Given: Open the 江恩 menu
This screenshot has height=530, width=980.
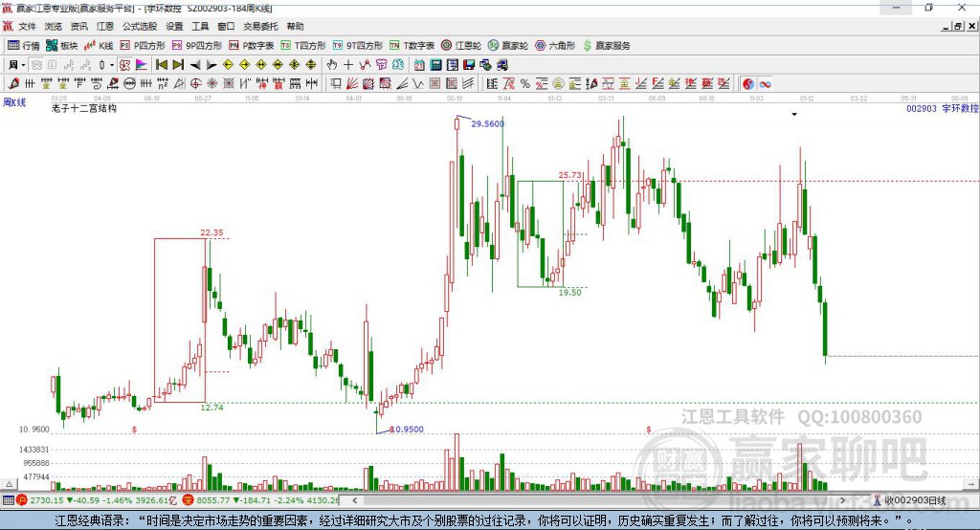Looking at the screenshot, I should click(105, 26).
